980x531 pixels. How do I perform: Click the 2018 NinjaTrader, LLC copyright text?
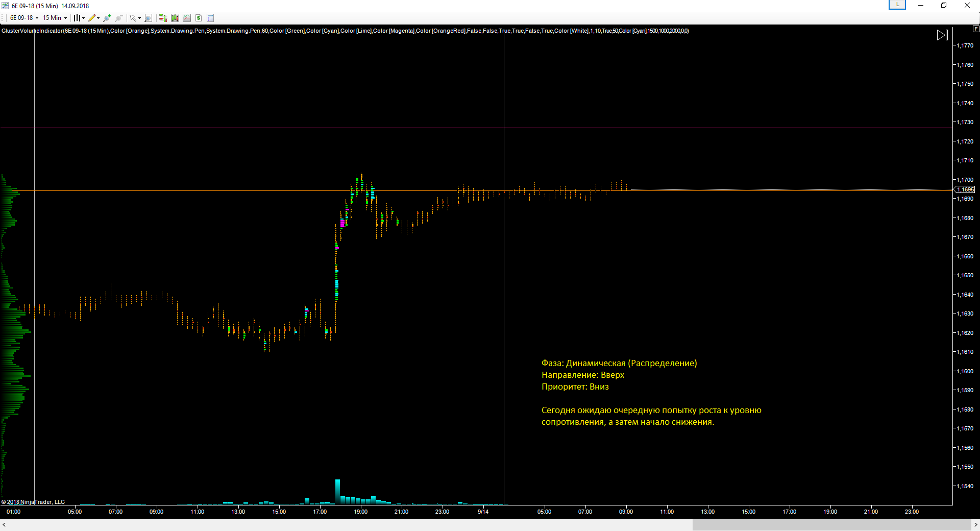(x=33, y=502)
